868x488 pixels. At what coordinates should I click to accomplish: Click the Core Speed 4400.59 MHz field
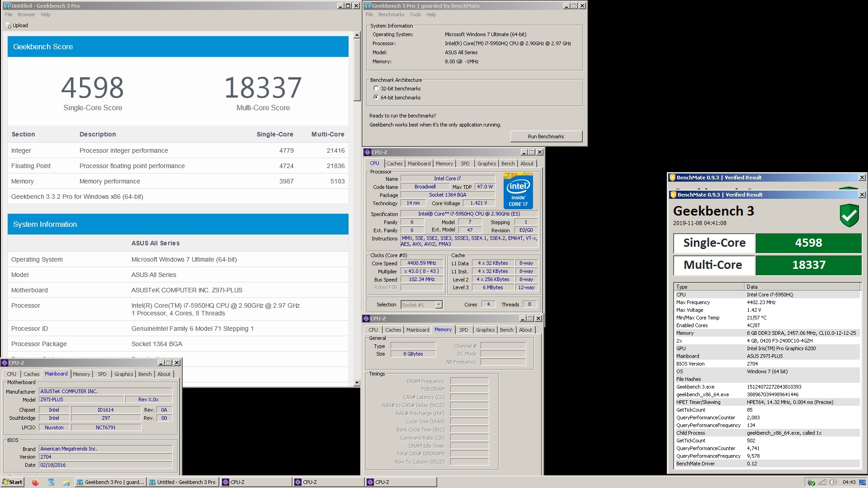click(x=421, y=263)
